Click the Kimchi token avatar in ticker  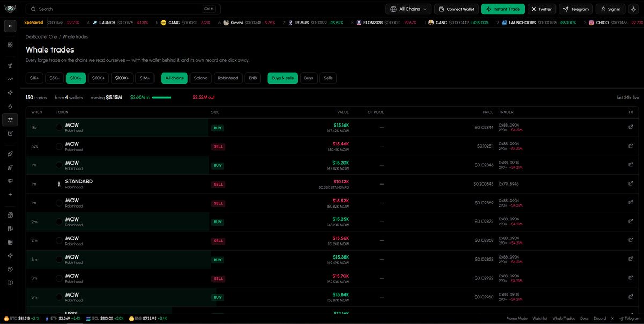pos(226,23)
